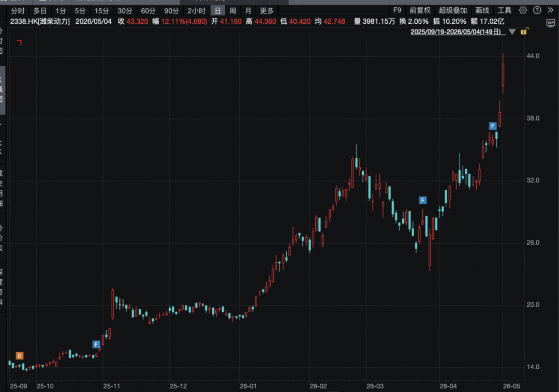Image resolution: width=559 pixels, height=392 pixels.
Task: Open the dropdown triangle next to date range
Action: [512, 32]
